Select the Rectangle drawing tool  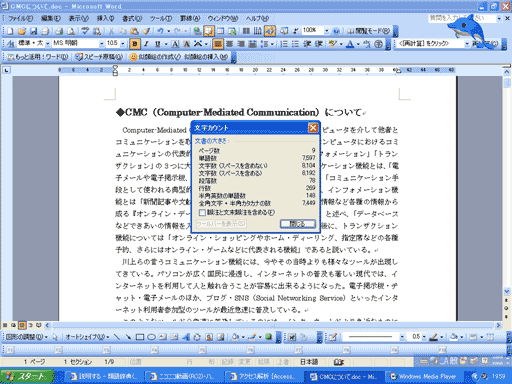[140, 337]
